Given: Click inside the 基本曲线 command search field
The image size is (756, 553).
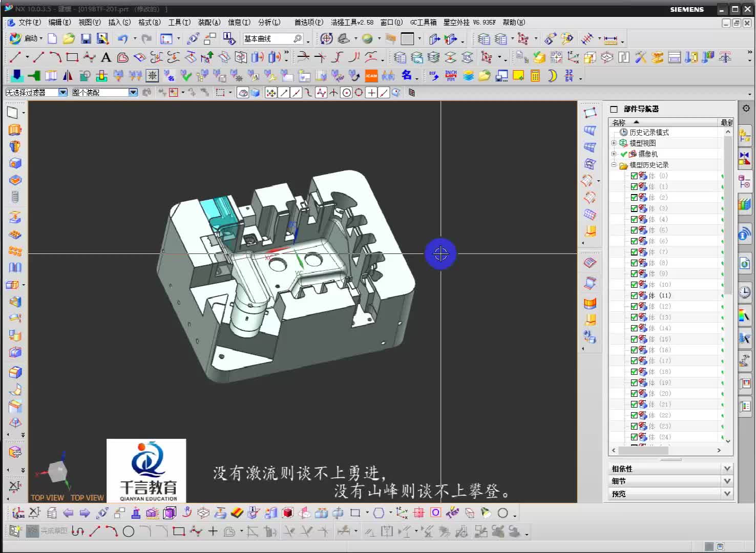Looking at the screenshot, I should point(266,38).
